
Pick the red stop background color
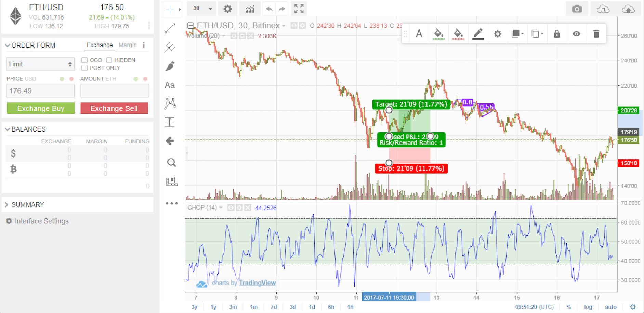pos(458,34)
